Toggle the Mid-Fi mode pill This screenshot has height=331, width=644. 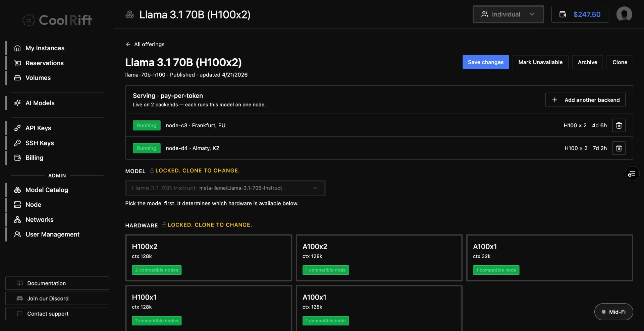[613, 312]
